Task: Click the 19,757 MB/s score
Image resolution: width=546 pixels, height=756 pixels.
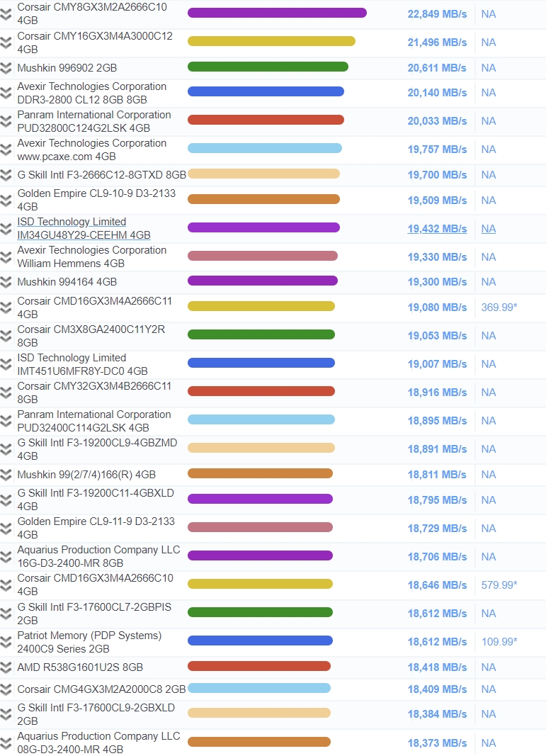Action: (x=437, y=149)
